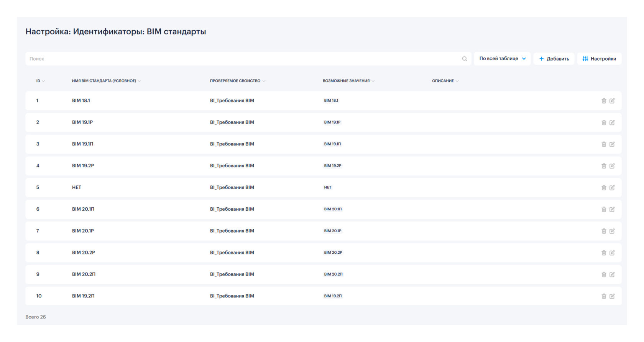Edit the BIM 20.1П entry
Viewport: 644px width, 342px height.
[x=612, y=209]
